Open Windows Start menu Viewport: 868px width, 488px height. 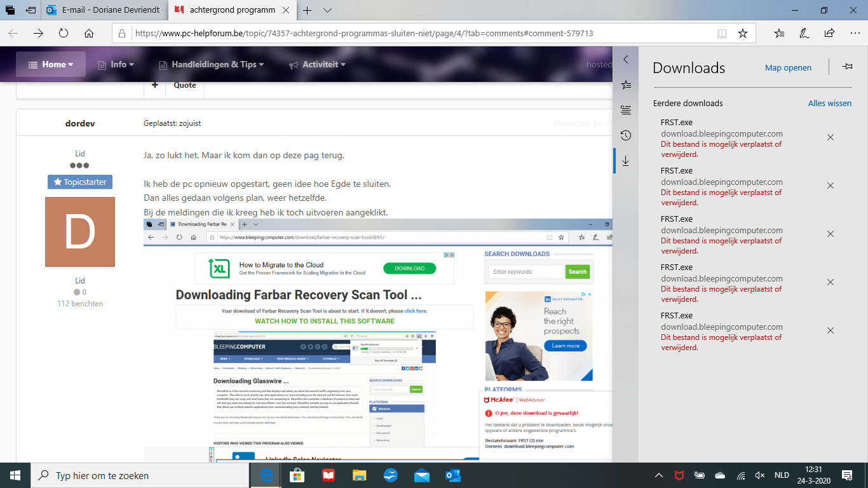(15, 475)
